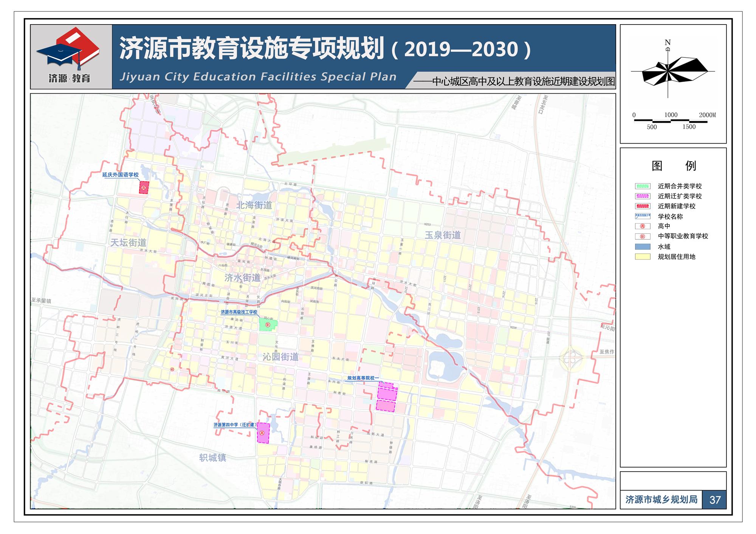The image size is (756, 534).
Task: Click the 高新大道 road label
Action: tap(375, 435)
